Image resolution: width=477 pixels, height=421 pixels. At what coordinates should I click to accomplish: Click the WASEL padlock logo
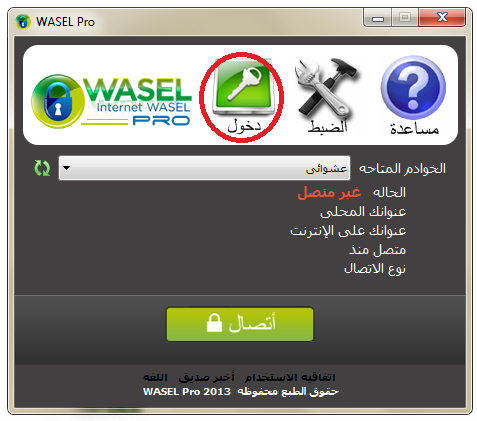coord(58,101)
